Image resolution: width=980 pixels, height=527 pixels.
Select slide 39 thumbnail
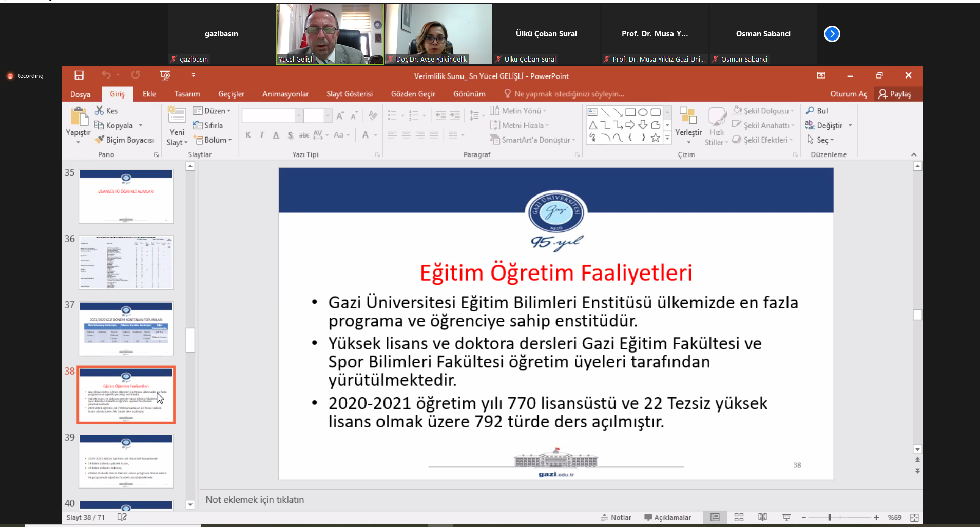tap(126, 461)
